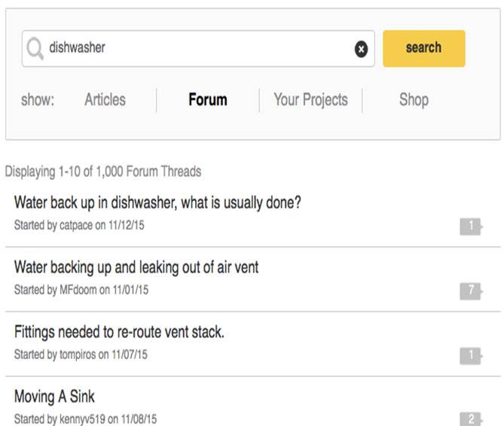Go to the Shop tab
Viewport: 504px width, 426px height.
414,100
